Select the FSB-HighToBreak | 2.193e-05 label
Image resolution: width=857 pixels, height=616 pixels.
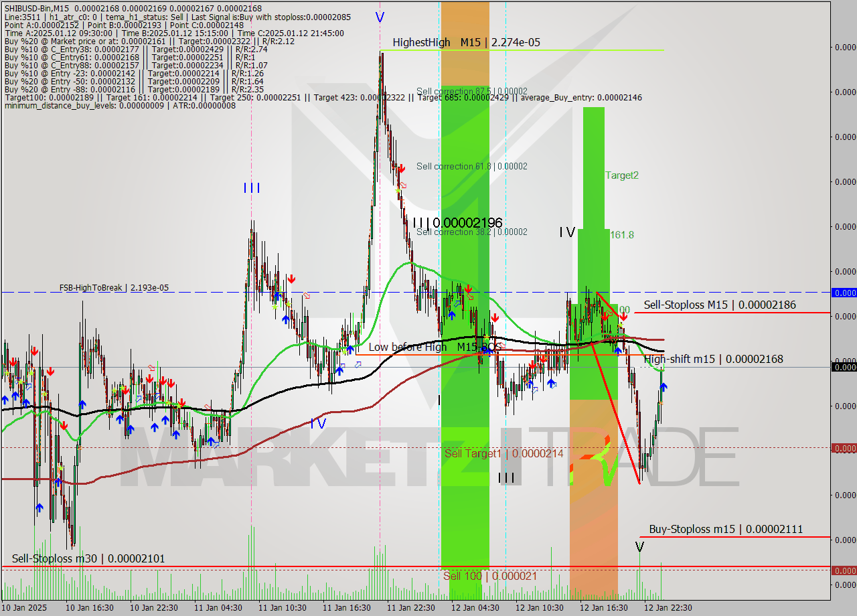click(x=114, y=288)
